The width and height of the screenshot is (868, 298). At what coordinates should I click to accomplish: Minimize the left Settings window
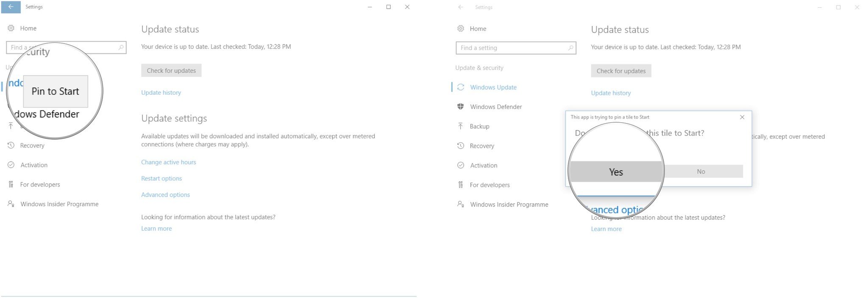coord(370,7)
